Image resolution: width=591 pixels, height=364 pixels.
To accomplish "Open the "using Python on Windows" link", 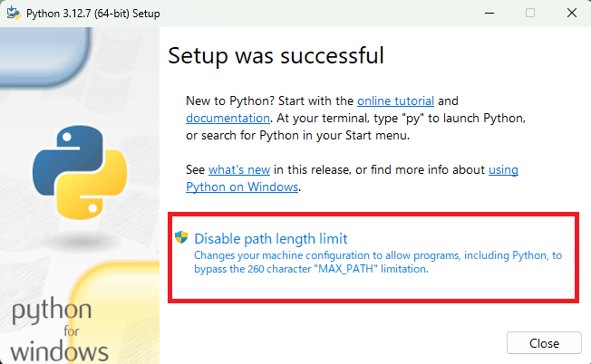I will 242,187.
